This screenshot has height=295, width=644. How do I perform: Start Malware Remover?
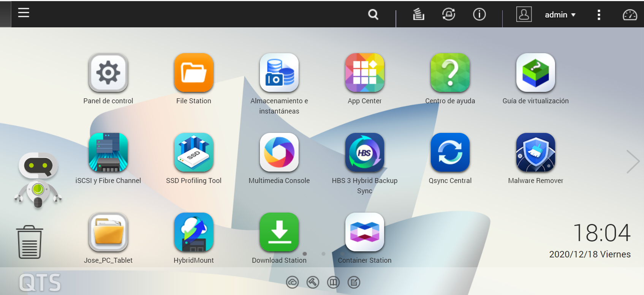point(536,153)
